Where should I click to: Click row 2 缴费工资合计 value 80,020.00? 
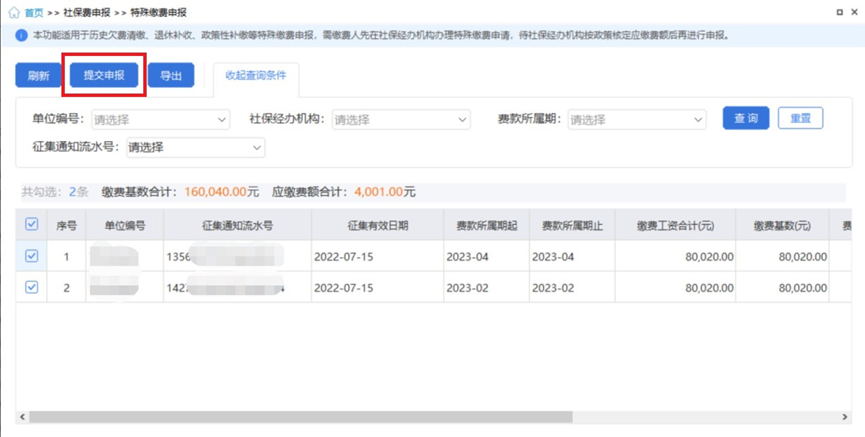(x=709, y=288)
